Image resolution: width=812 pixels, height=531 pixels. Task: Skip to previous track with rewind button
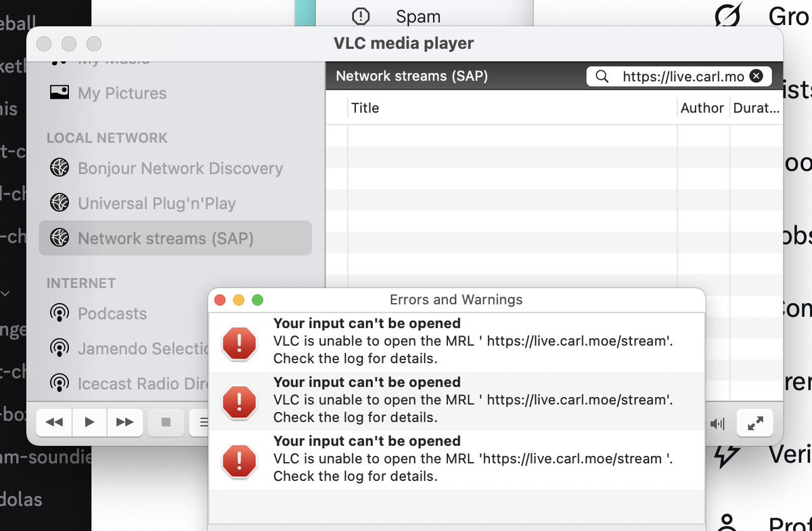pos(54,422)
